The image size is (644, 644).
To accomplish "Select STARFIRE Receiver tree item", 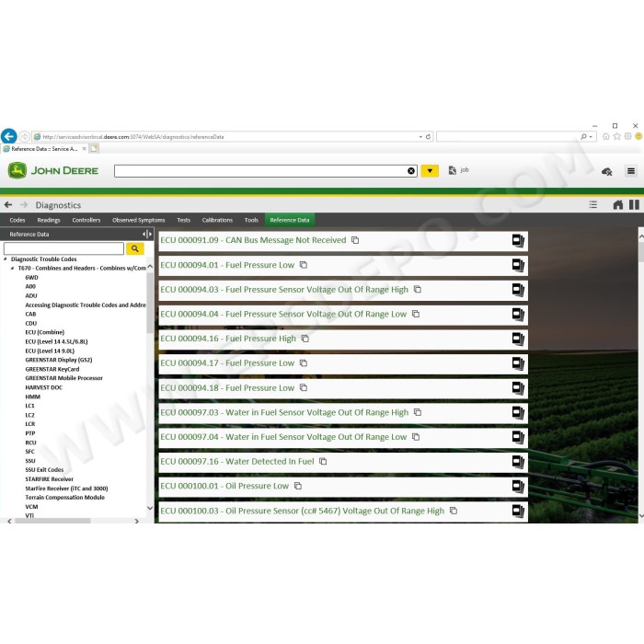I will tap(50, 479).
